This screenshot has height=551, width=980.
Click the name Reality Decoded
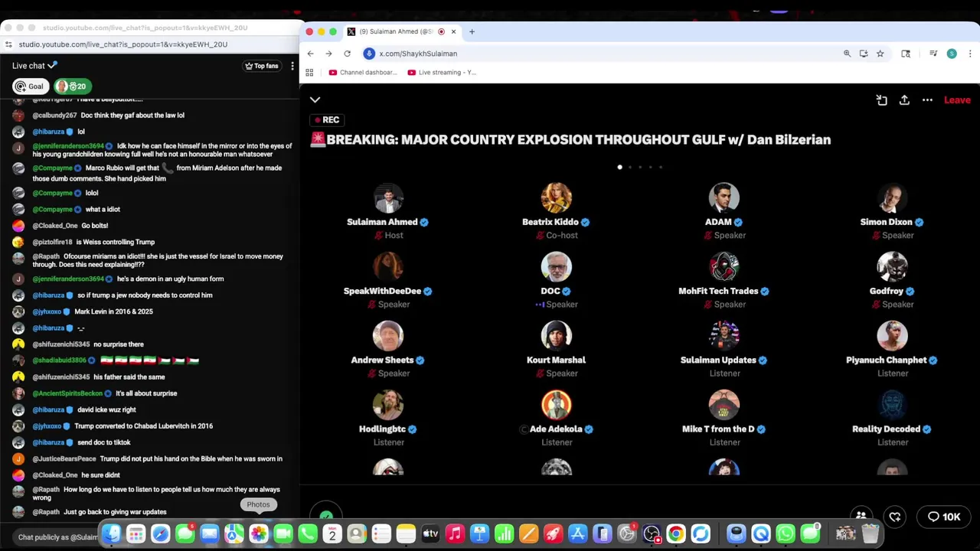pos(886,429)
